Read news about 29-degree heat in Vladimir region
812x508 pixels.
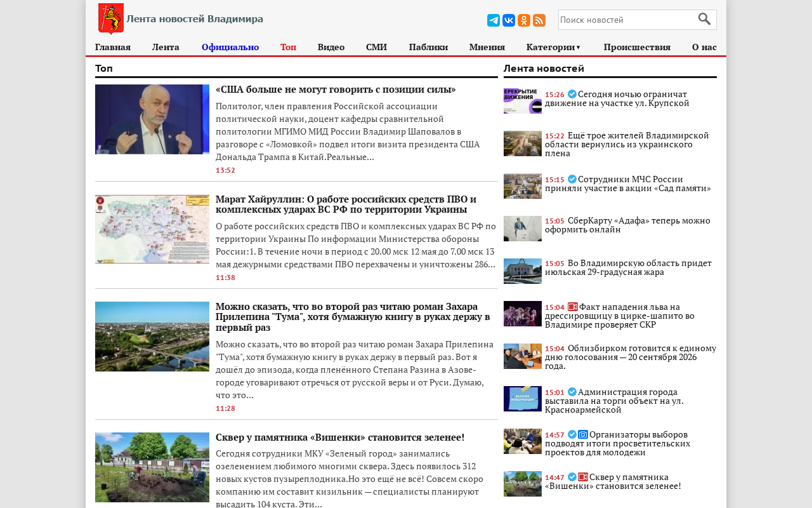[x=639, y=267]
